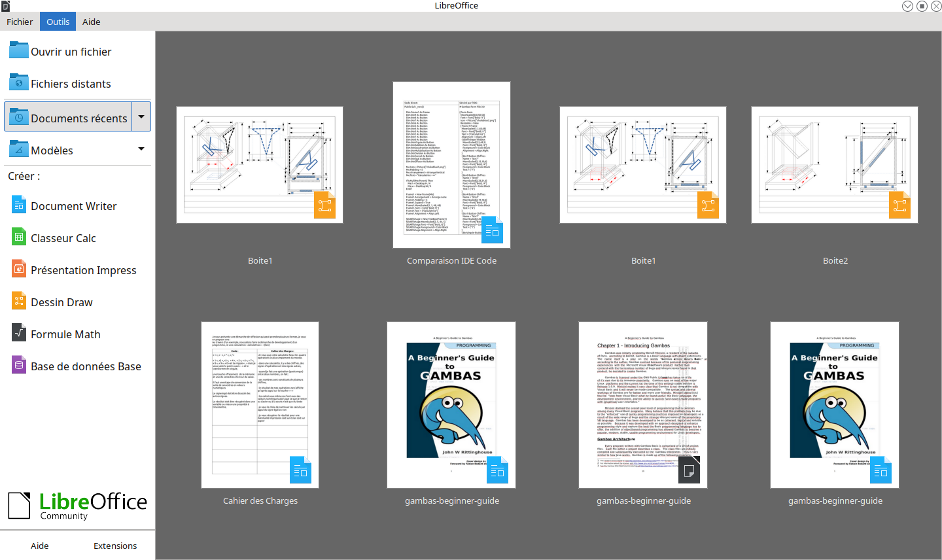Click the LibreOffice Community logo
This screenshot has height=560, width=942.
77,506
